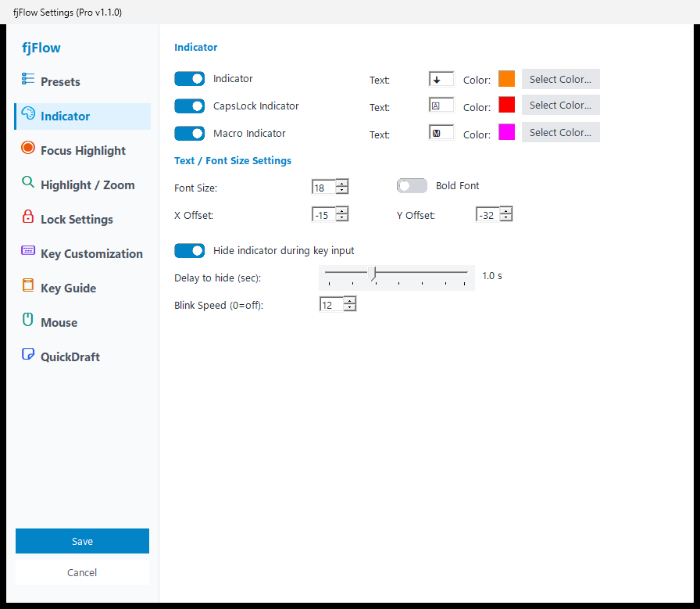Decrease Y Offset with down arrow

click(505, 218)
